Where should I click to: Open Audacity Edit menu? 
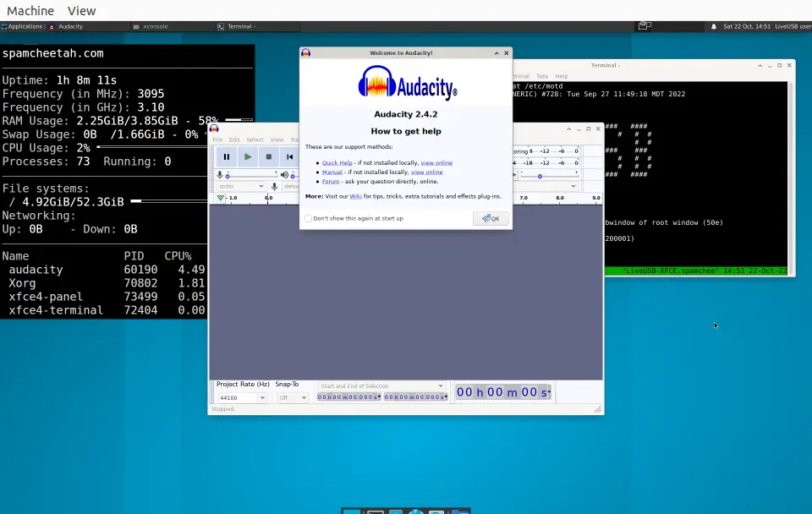[234, 139]
